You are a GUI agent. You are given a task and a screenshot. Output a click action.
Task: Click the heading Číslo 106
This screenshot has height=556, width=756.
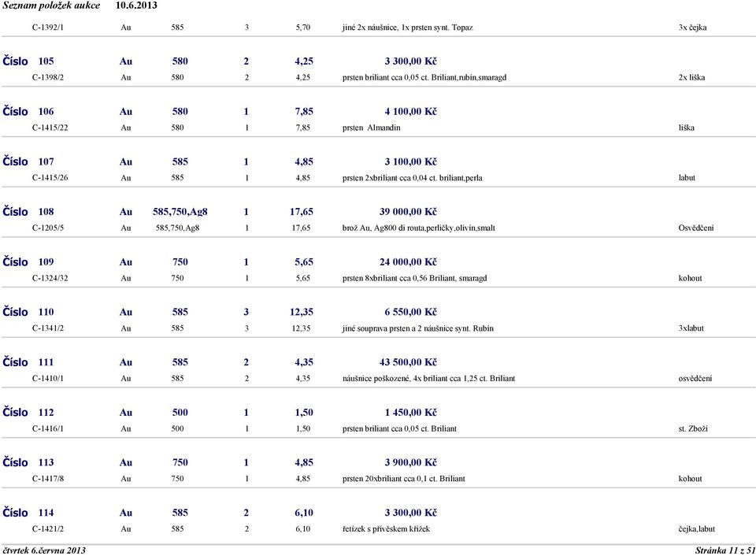pos(28,111)
